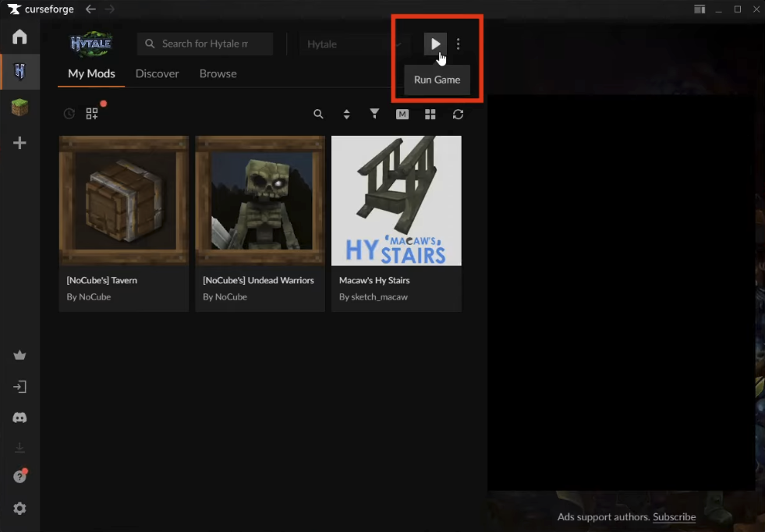Click the Run Game play button

click(x=435, y=44)
